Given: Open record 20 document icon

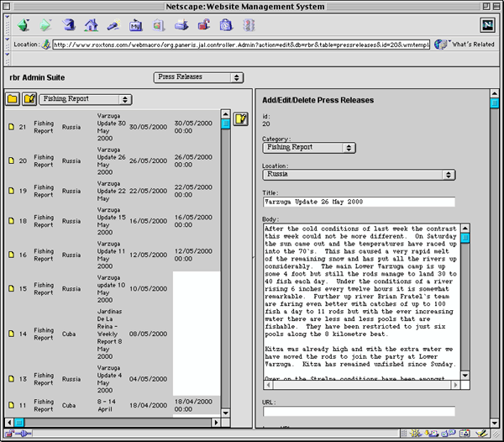Looking at the screenshot, I should (11, 160).
